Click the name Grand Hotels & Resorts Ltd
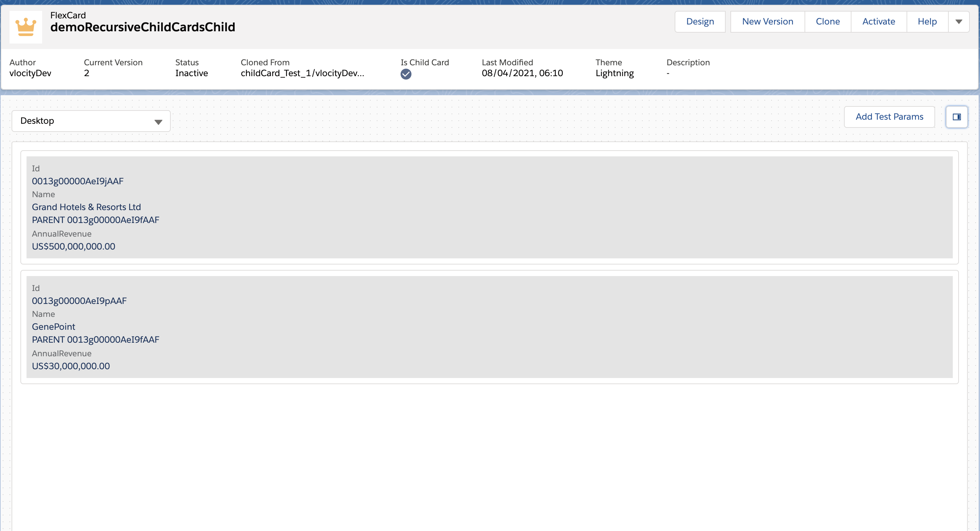This screenshot has width=980, height=531. [x=86, y=207]
